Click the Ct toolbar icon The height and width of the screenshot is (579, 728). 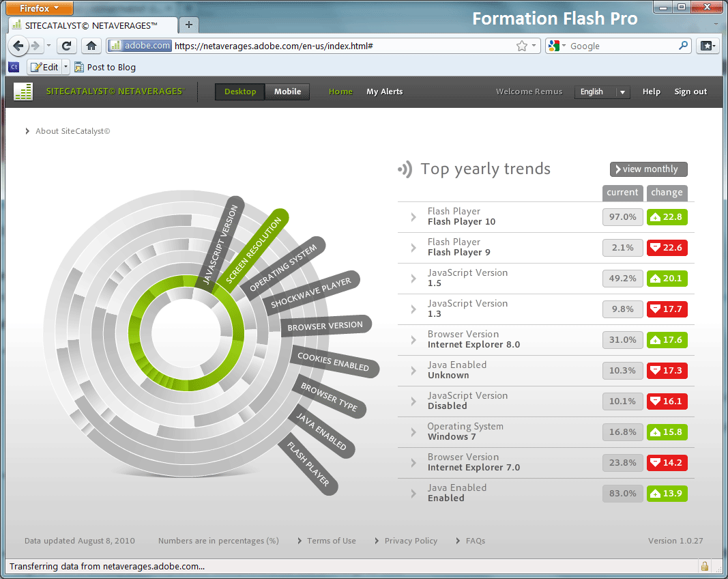pos(14,67)
